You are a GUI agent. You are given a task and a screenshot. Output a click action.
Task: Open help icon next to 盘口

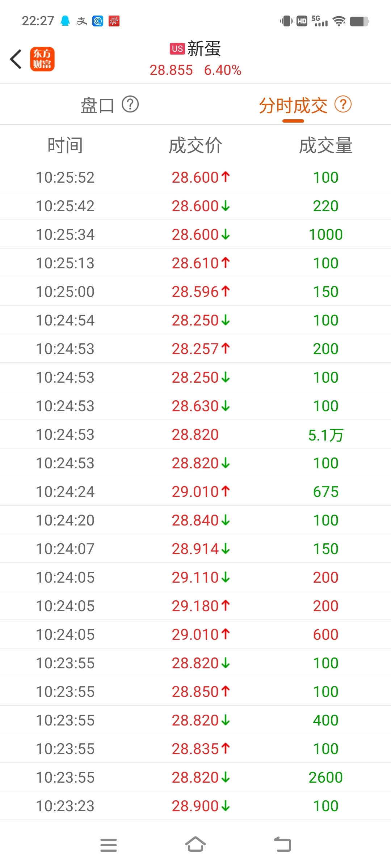130,105
